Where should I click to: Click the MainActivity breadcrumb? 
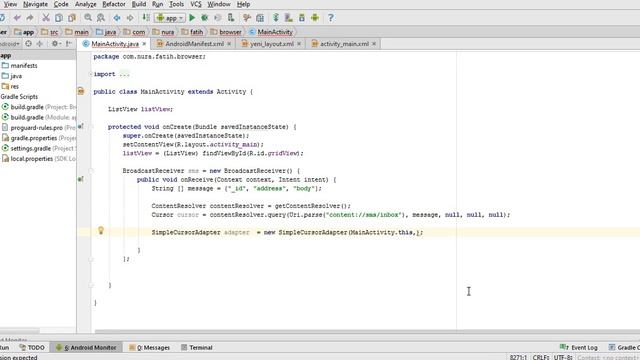pos(271,32)
